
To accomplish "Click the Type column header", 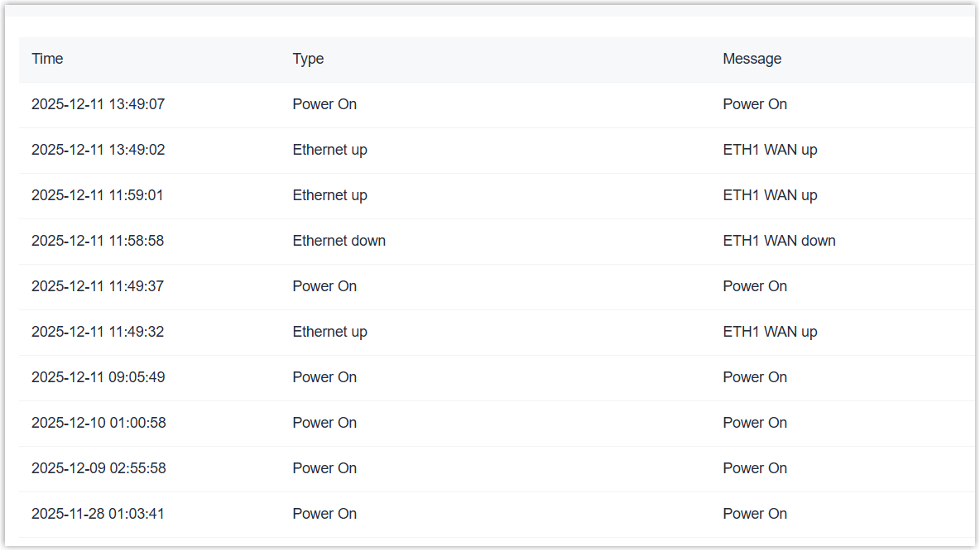I will pyautogui.click(x=308, y=59).
